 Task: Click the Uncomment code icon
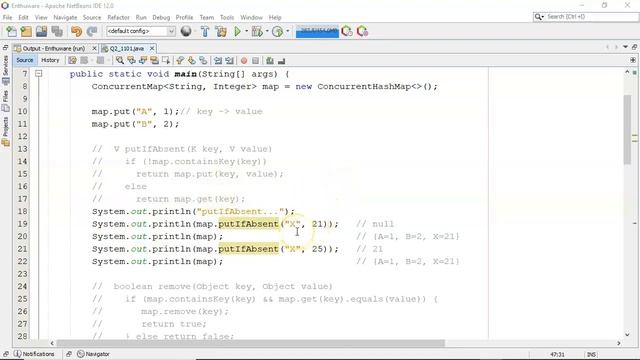281,60
